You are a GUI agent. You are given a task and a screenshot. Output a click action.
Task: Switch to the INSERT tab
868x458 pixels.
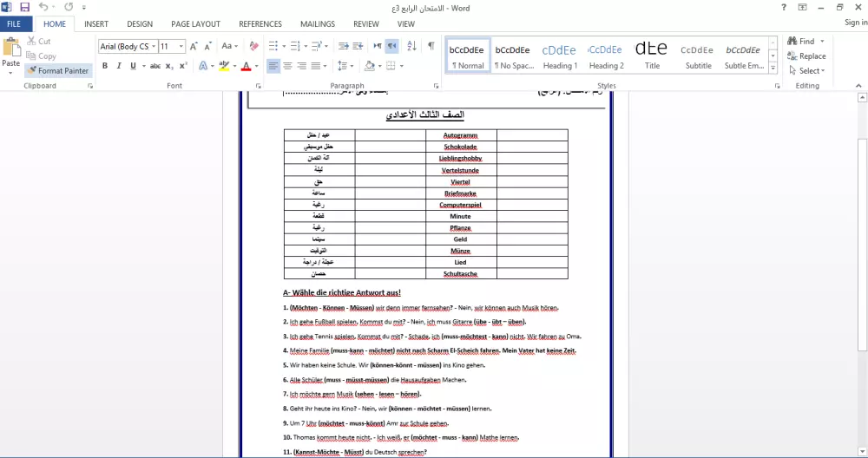[x=96, y=23]
